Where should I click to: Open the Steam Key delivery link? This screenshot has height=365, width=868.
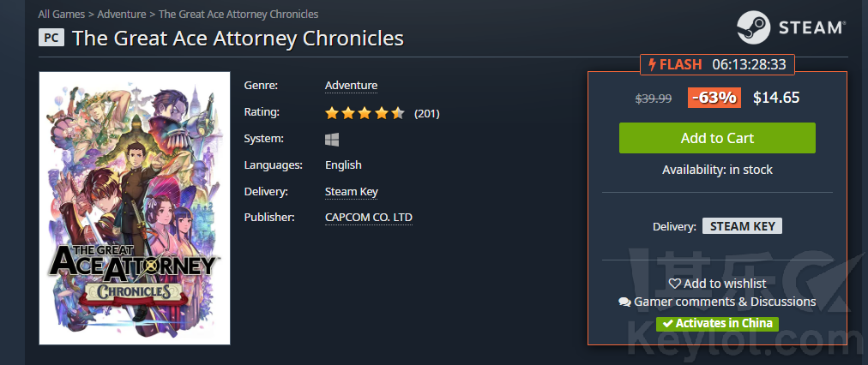click(x=351, y=192)
